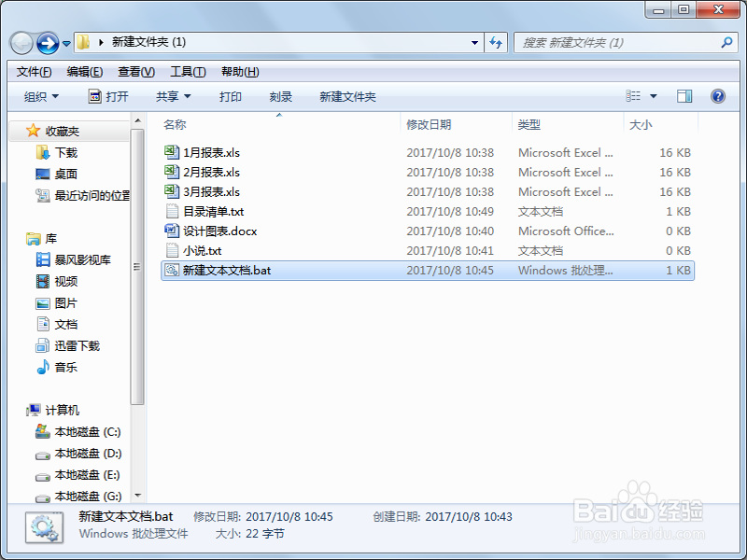747x560 pixels.
Task: Open 本地磁盘 (E:) drive
Action: [x=87, y=475]
